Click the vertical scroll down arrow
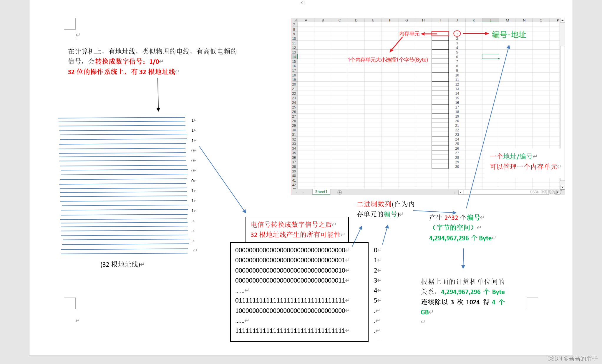This screenshot has width=602, height=364. (562, 187)
